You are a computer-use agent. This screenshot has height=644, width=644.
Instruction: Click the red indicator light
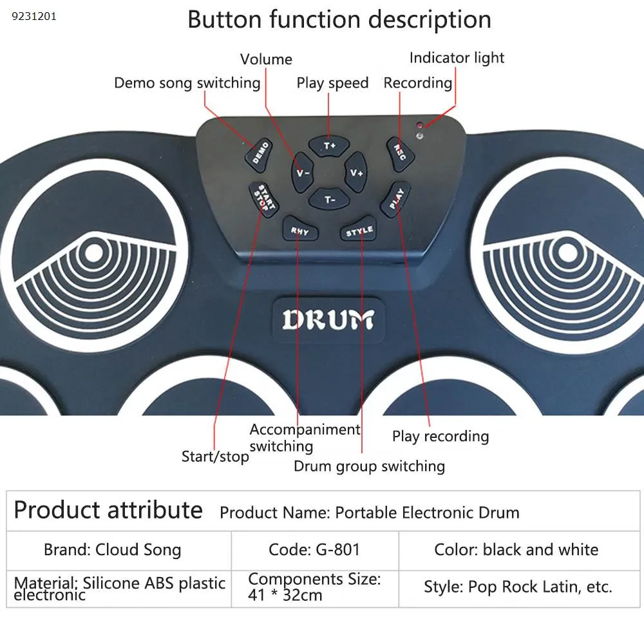click(x=419, y=126)
